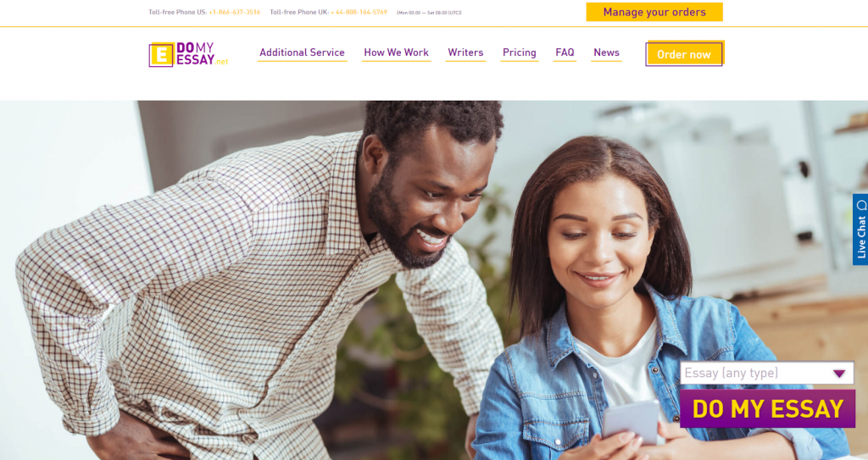Click the Order now button
Viewport: 868px width, 460px height.
[684, 53]
